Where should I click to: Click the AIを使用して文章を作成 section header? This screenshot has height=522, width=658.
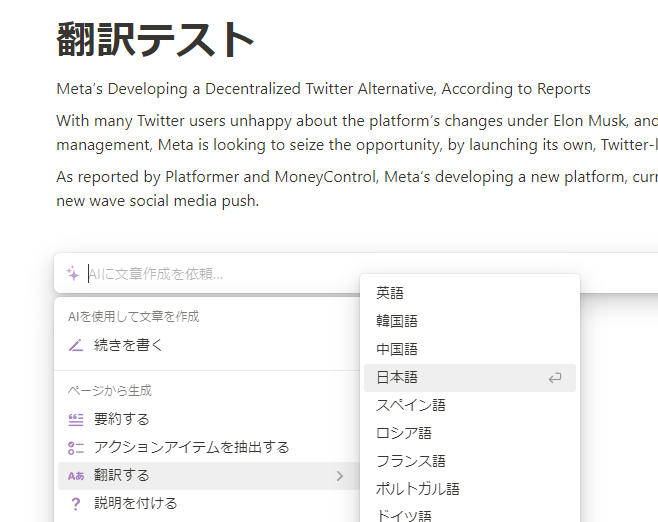tap(133, 316)
